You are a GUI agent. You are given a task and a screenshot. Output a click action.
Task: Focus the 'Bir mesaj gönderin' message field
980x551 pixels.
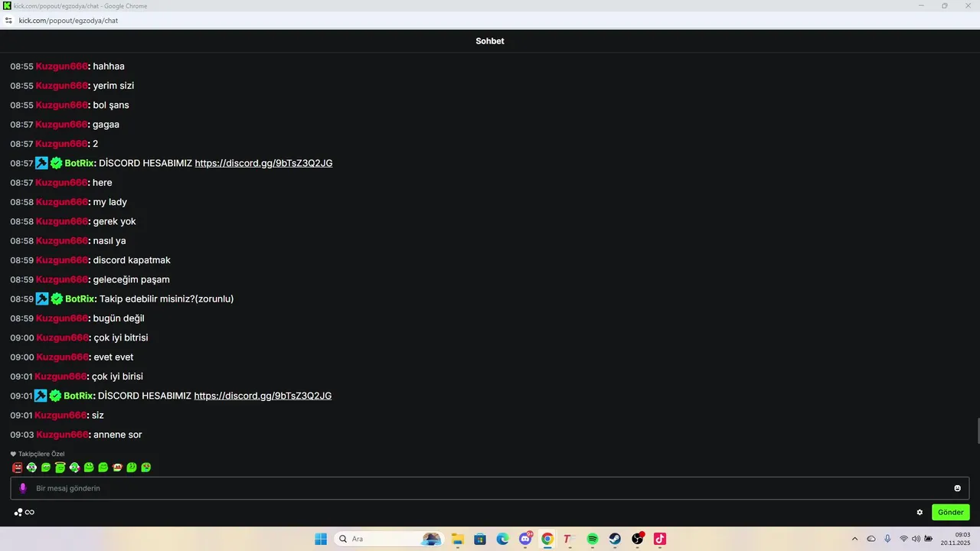(490, 488)
